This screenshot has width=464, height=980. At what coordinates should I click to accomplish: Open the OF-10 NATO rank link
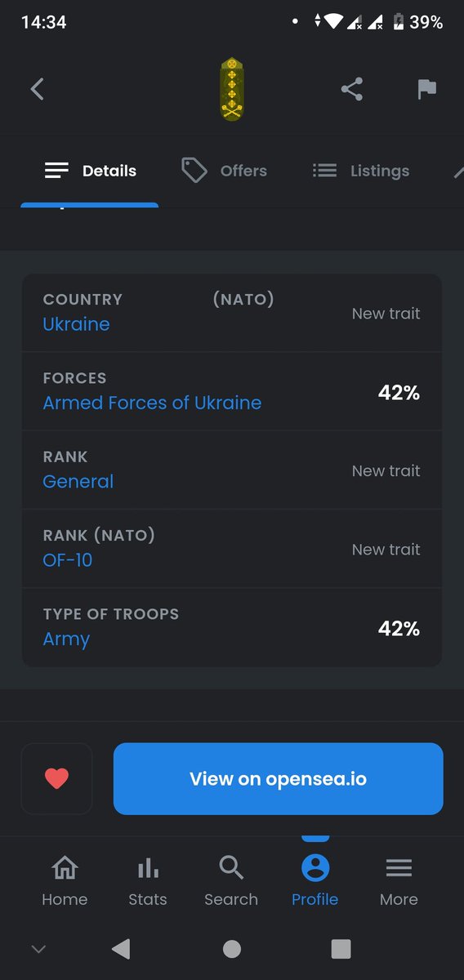pos(68,560)
